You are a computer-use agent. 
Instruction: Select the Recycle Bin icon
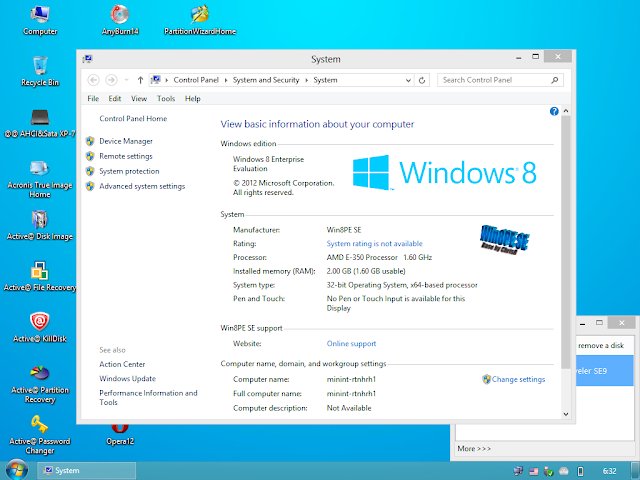pos(40,71)
